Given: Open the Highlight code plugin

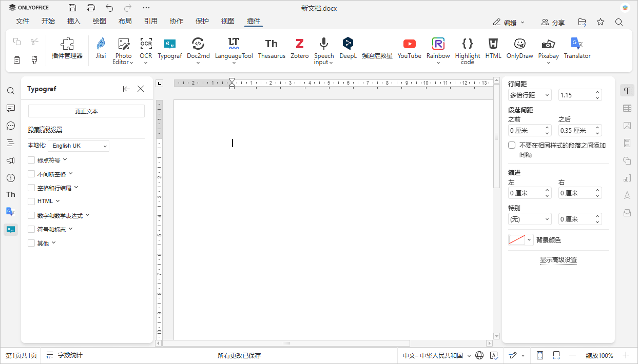Looking at the screenshot, I should [467, 50].
